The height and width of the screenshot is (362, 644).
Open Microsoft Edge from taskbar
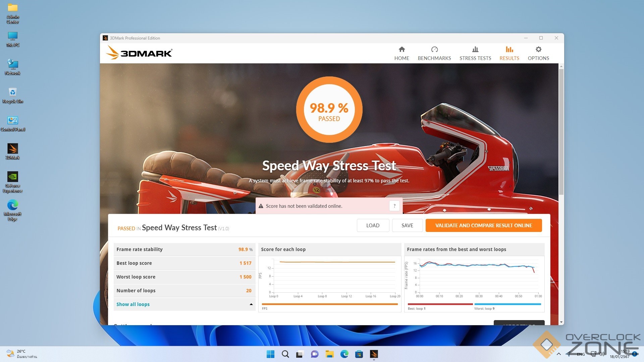coord(344,354)
